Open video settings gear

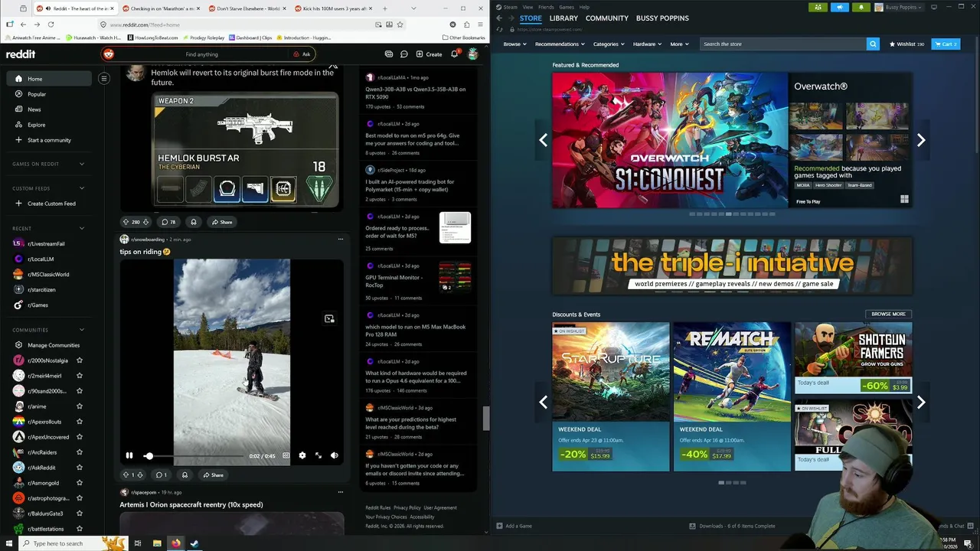302,455
